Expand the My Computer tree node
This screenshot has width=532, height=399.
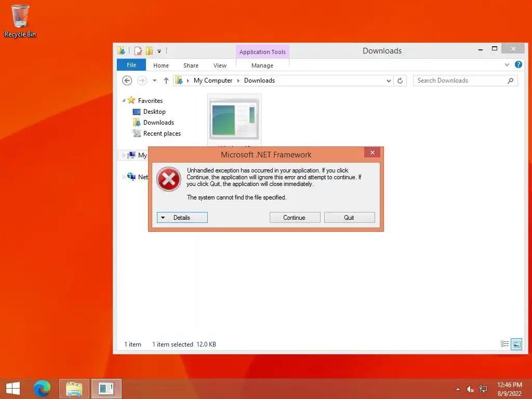click(124, 155)
